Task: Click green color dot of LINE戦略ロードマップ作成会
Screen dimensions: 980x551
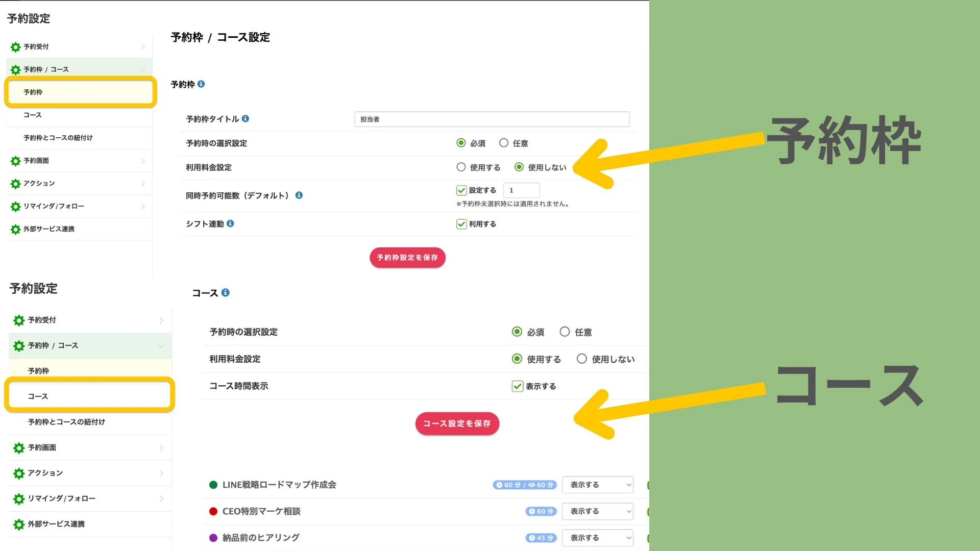Action: tap(213, 485)
